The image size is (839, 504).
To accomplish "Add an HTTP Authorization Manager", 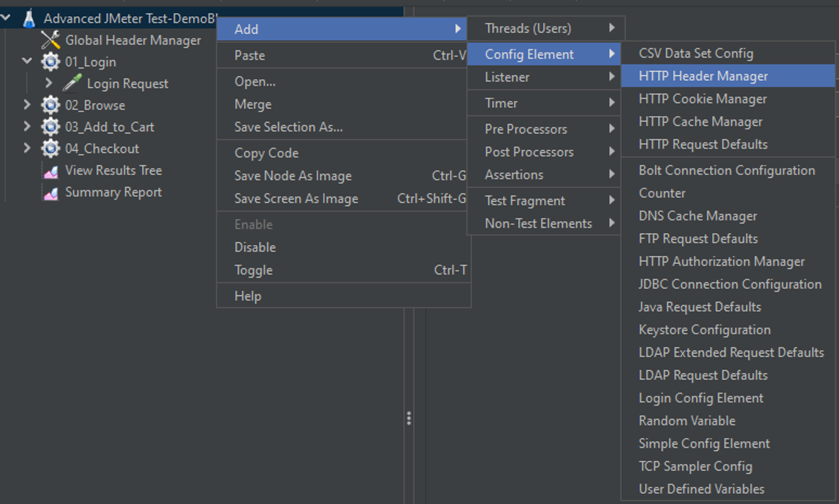I will (x=728, y=262).
